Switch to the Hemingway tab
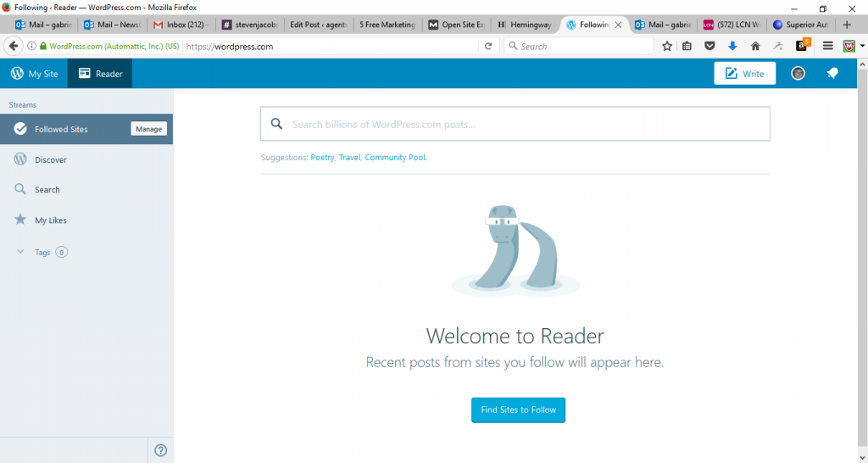868x463 pixels. coord(526,25)
